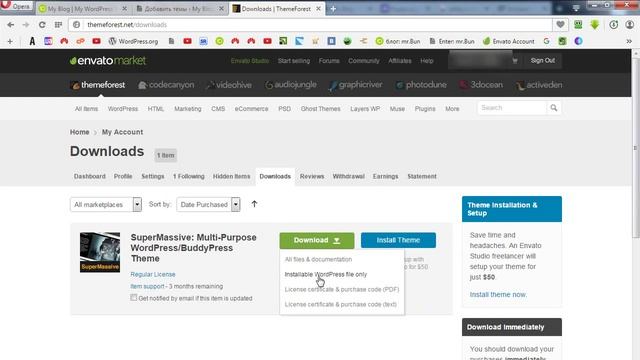Open the WordPress.org bookmark
Viewport: 640px width, 360px height.
point(133,41)
